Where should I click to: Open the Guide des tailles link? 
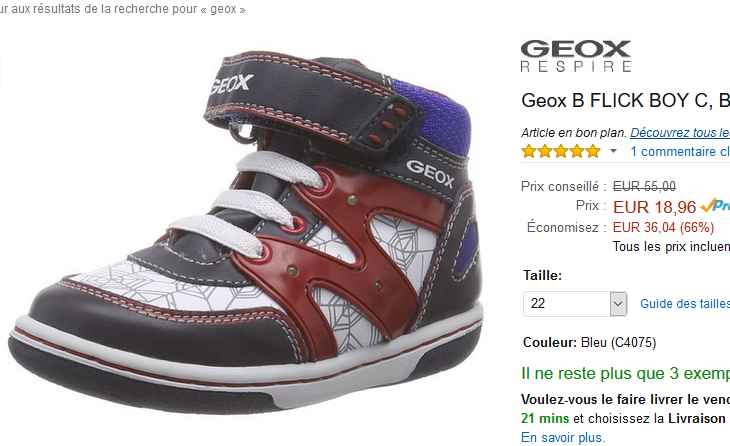(x=685, y=304)
